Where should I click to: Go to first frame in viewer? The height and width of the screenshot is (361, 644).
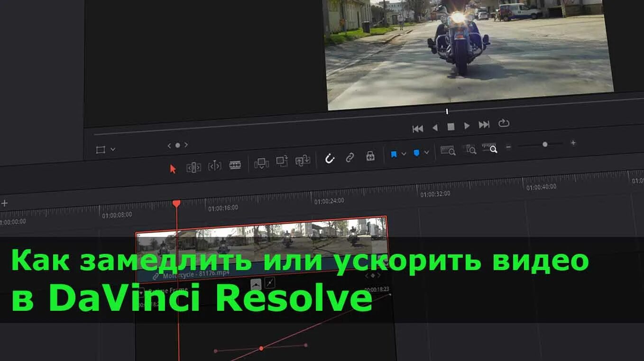coord(418,128)
